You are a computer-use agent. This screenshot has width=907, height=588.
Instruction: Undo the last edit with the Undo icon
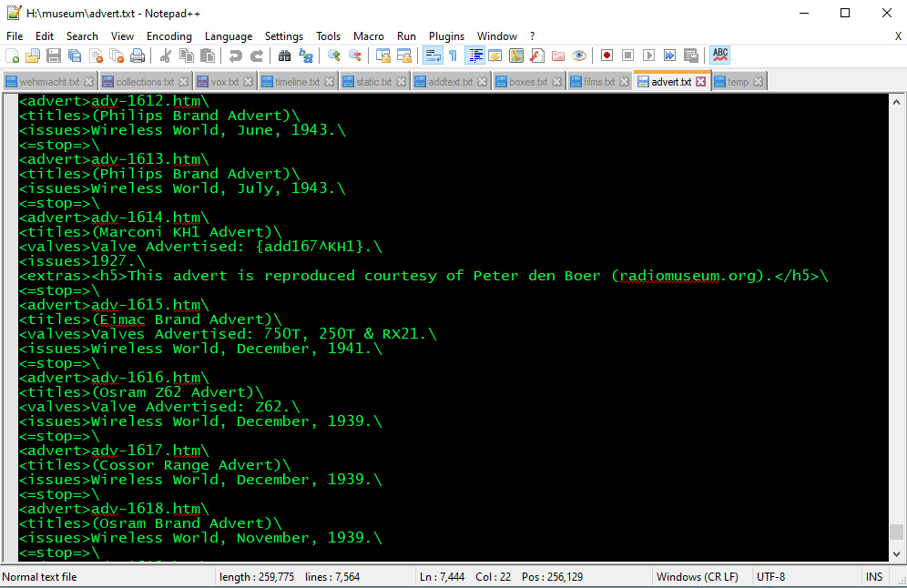[x=236, y=56]
